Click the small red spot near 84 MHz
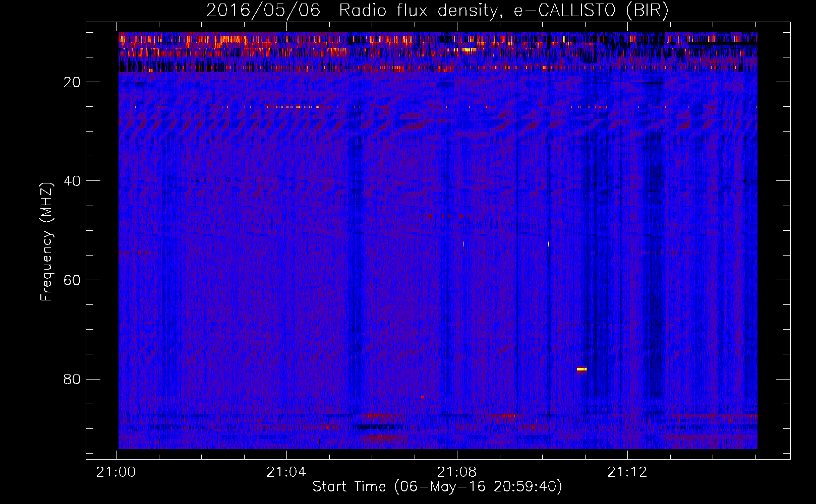Viewport: 816px width, 504px height. click(423, 397)
